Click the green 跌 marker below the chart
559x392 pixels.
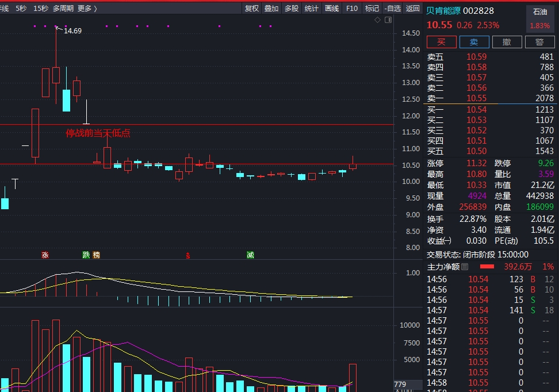[86, 255]
